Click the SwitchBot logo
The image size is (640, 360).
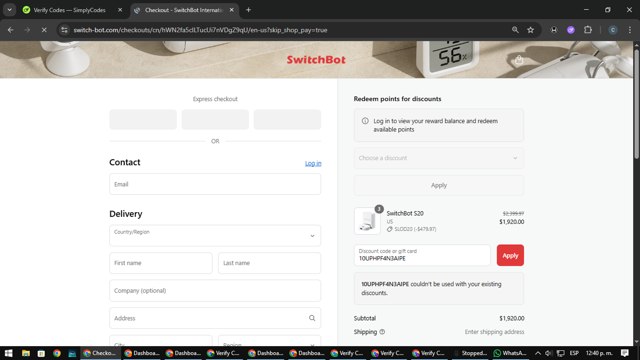pyautogui.click(x=316, y=60)
